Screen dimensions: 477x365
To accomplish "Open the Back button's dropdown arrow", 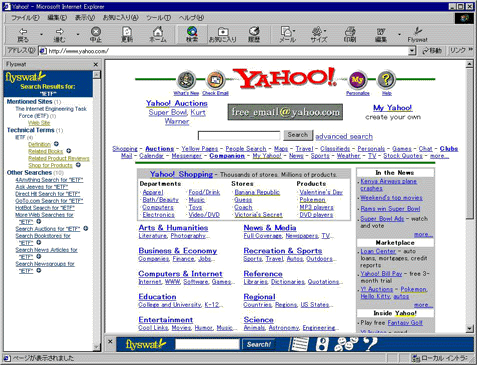I will pos(41,34).
